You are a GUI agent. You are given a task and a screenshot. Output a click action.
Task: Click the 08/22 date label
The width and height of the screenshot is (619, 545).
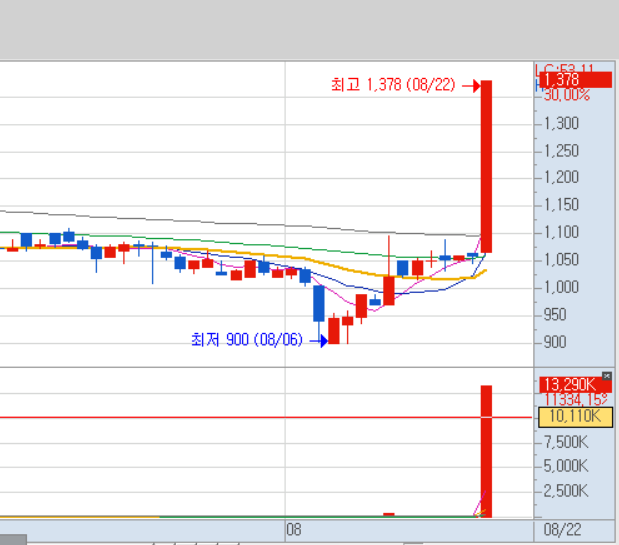click(x=563, y=530)
